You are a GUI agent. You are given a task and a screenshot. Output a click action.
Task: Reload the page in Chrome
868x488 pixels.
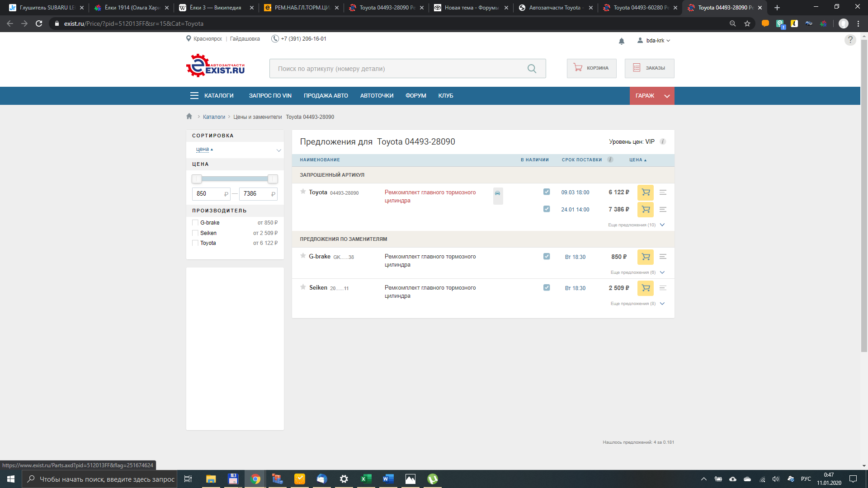point(39,23)
